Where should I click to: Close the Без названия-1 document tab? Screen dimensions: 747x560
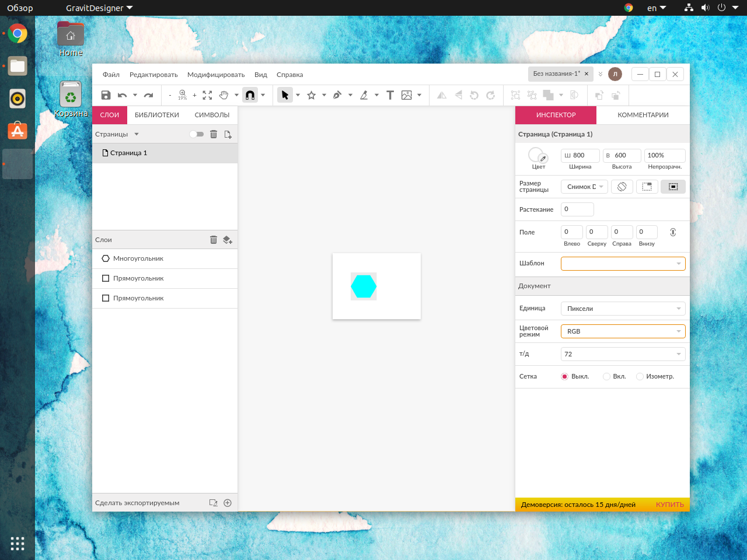click(x=587, y=74)
